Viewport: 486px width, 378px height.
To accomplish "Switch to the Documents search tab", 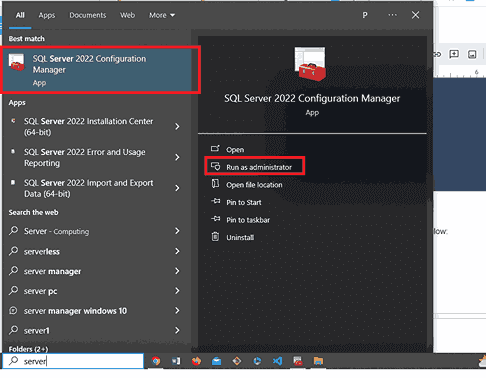I will click(88, 15).
